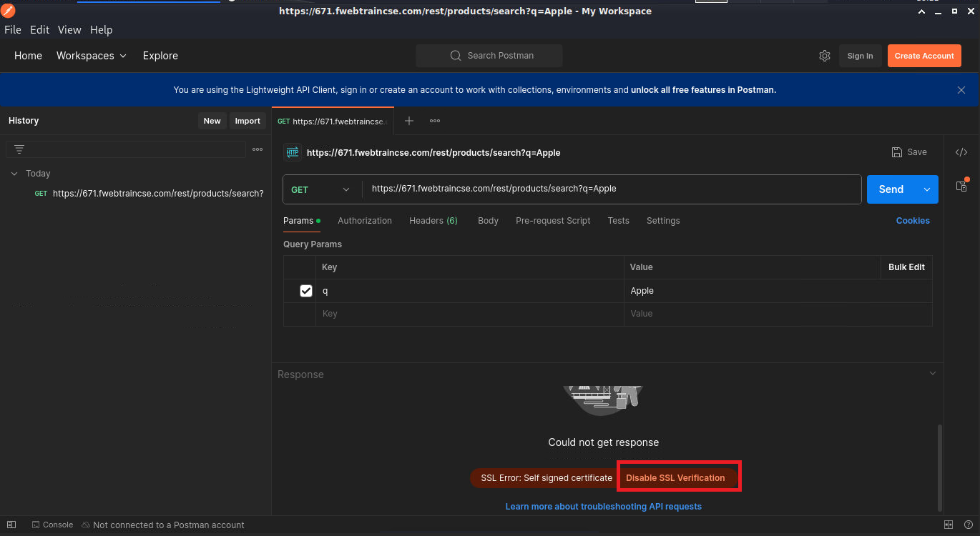
Task: Dismiss the Lightweight API Client banner
Action: tap(961, 90)
